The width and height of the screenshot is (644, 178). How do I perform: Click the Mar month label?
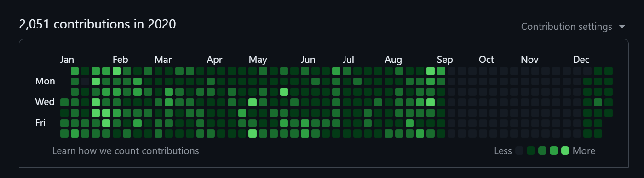(163, 60)
